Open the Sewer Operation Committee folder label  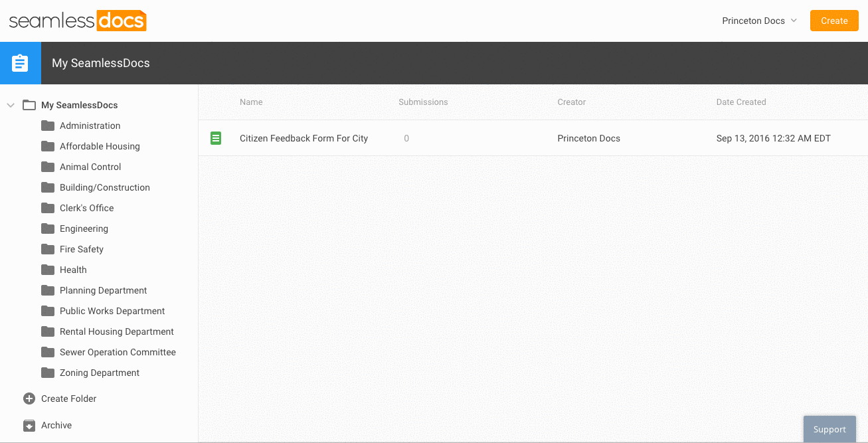tap(118, 352)
